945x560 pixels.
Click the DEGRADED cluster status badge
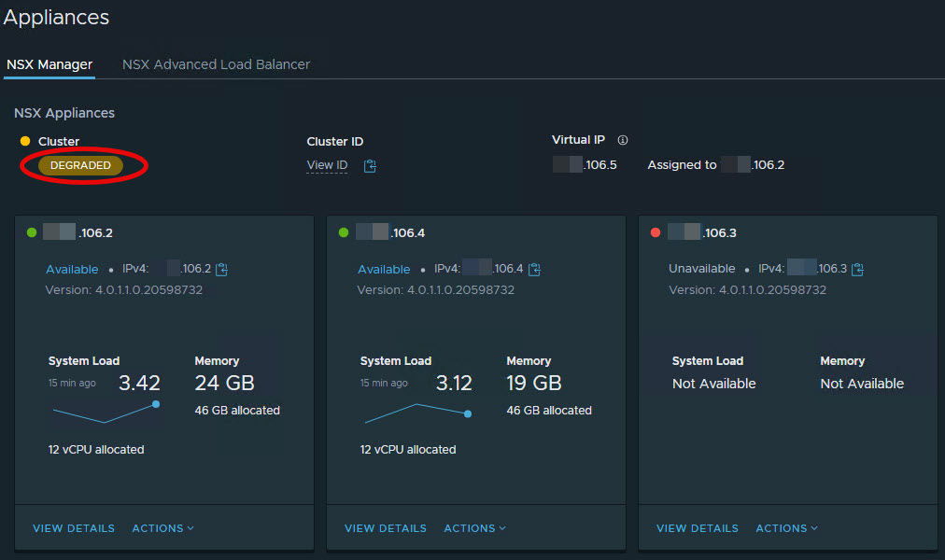pos(80,165)
